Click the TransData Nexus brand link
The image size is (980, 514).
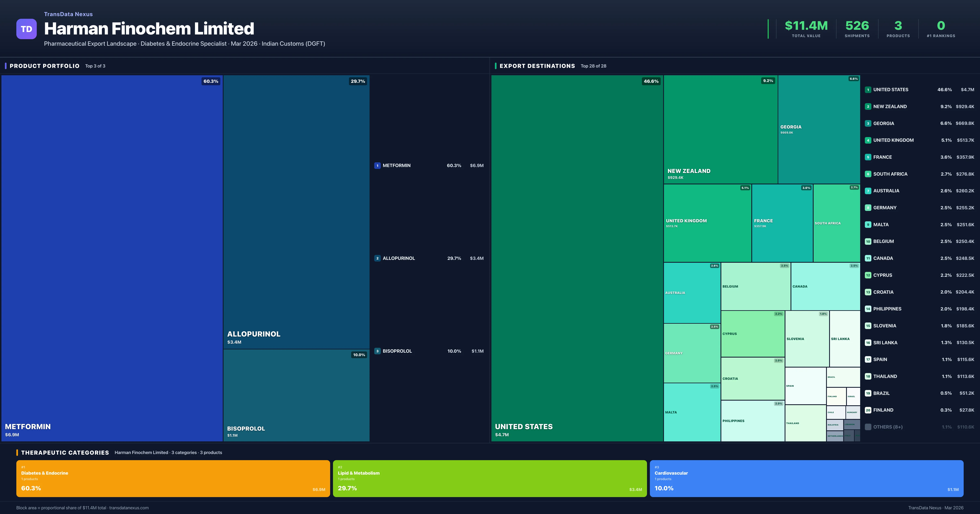pos(68,14)
